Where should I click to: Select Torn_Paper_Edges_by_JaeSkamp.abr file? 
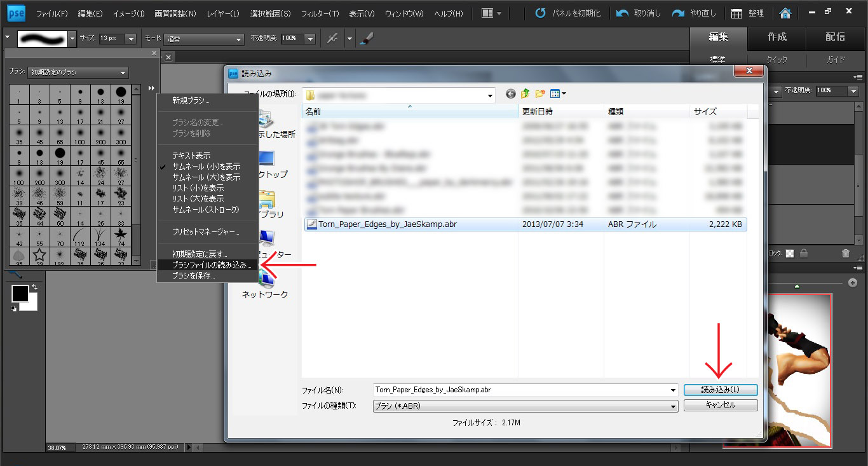[x=526, y=224]
